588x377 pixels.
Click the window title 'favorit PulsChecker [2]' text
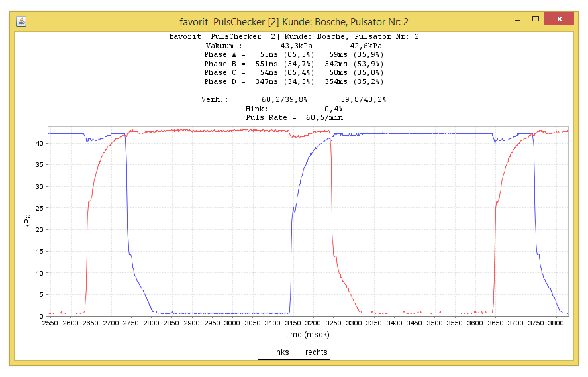[x=229, y=22]
